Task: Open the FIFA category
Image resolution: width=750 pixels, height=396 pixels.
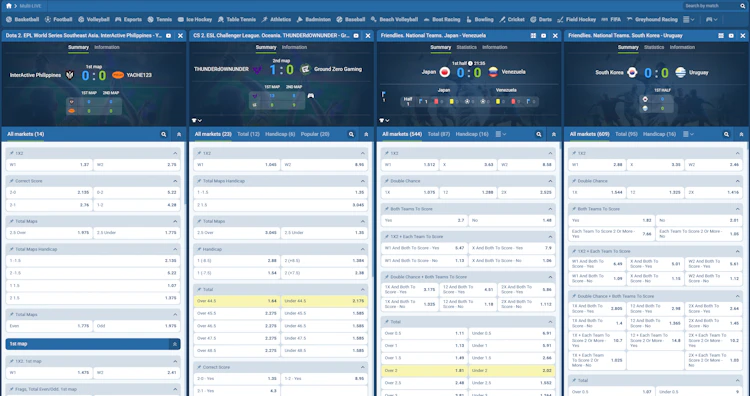Action: 611,20
